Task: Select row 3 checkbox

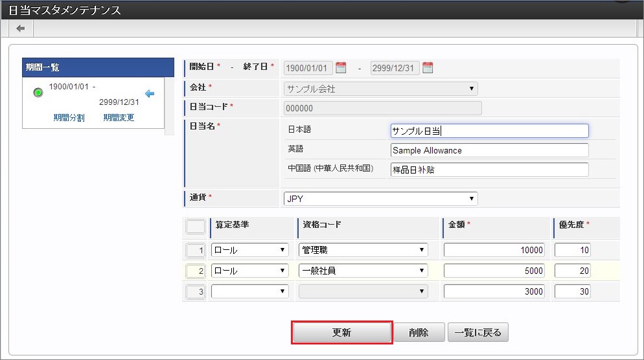Action: [x=196, y=291]
